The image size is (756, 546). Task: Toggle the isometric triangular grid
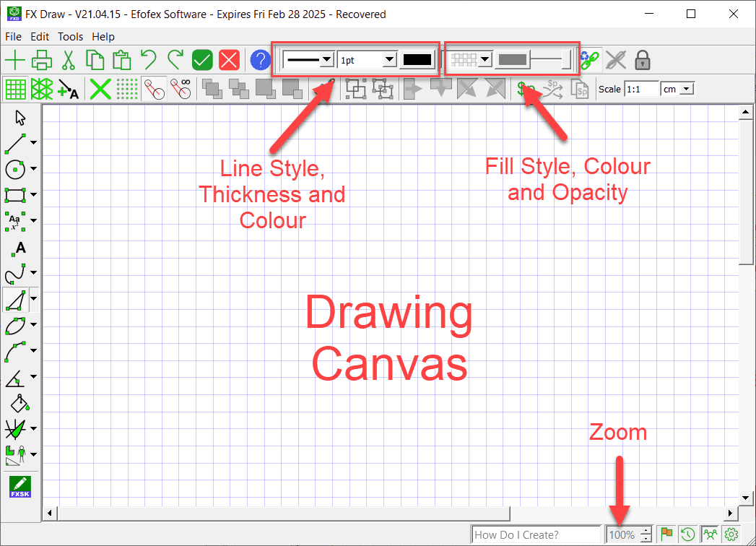(x=42, y=90)
